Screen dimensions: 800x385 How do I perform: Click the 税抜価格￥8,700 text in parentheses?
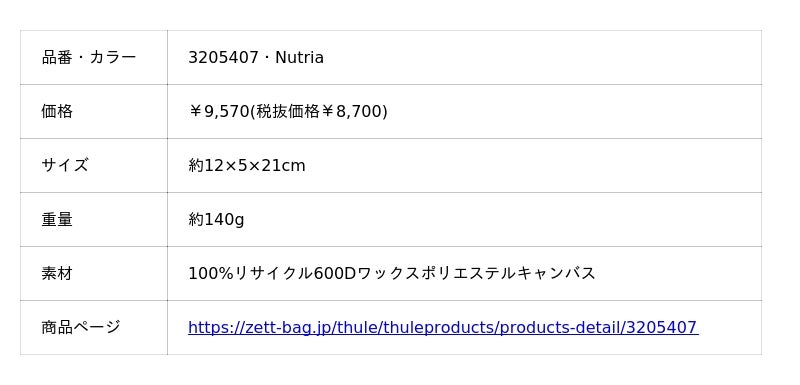click(319, 111)
